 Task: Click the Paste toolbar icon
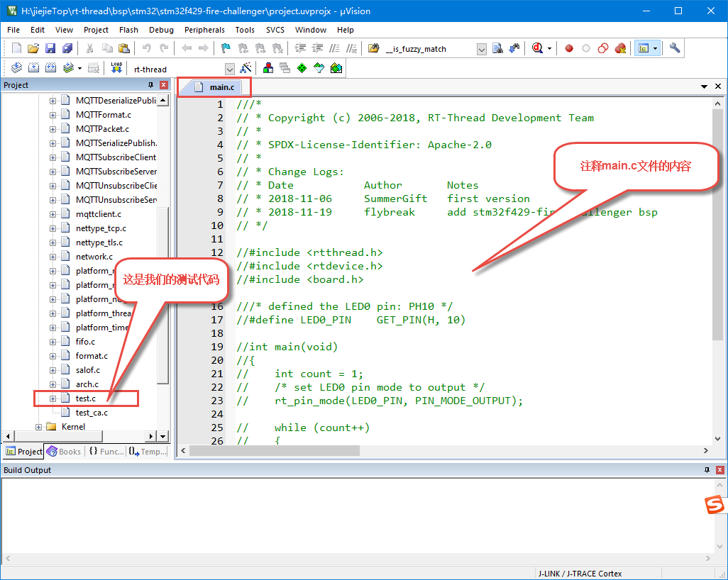[125, 48]
